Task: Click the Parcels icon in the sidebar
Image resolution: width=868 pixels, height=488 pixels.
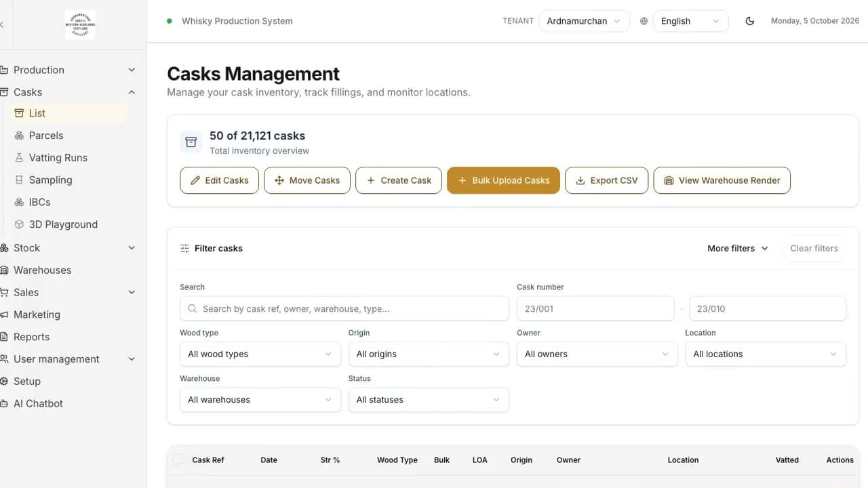Action: pos(19,136)
